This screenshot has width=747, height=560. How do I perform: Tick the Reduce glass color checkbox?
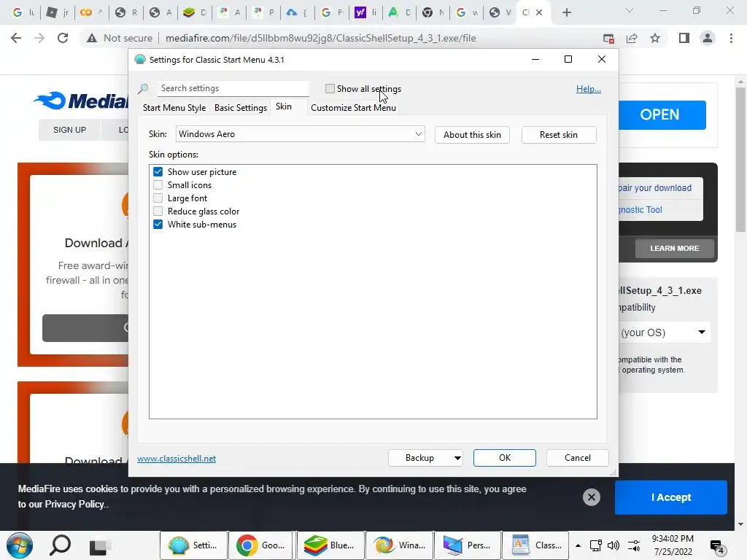158,211
